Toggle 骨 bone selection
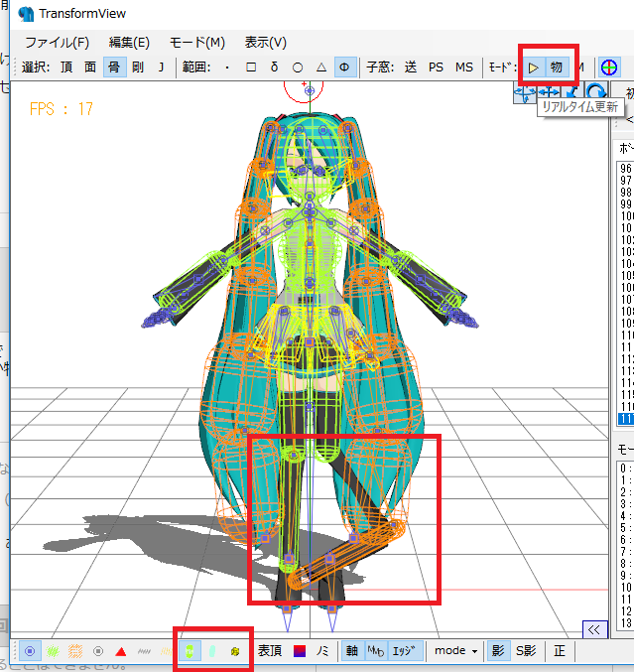Image resolution: width=634 pixels, height=672 pixels. tap(114, 67)
